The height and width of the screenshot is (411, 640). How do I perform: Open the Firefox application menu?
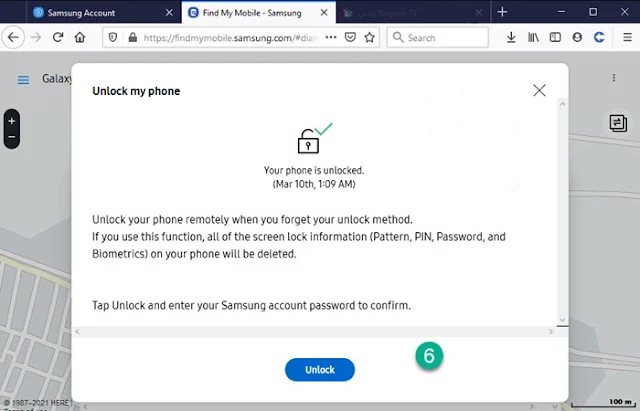[x=625, y=37]
